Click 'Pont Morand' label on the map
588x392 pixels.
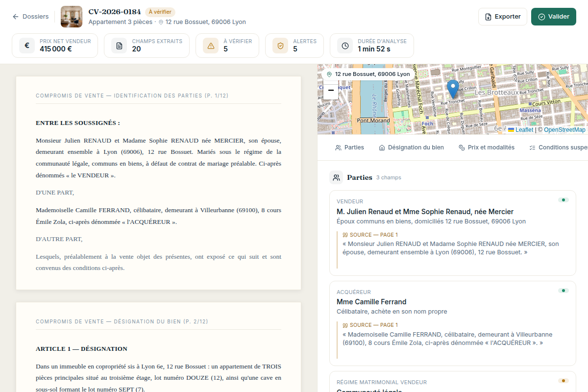point(373,120)
